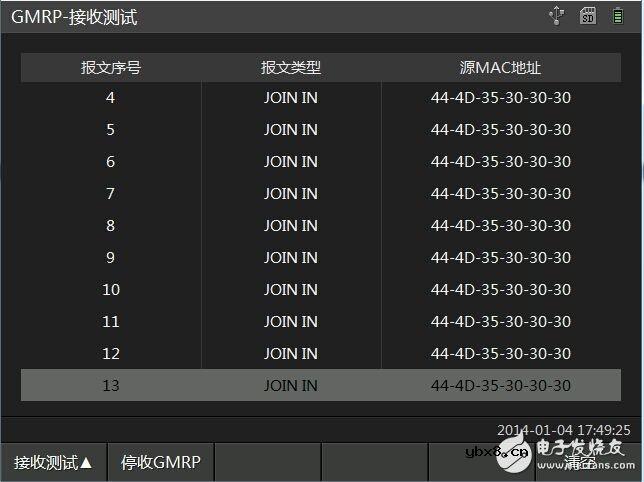Select the 报文类型 column header

click(291, 67)
